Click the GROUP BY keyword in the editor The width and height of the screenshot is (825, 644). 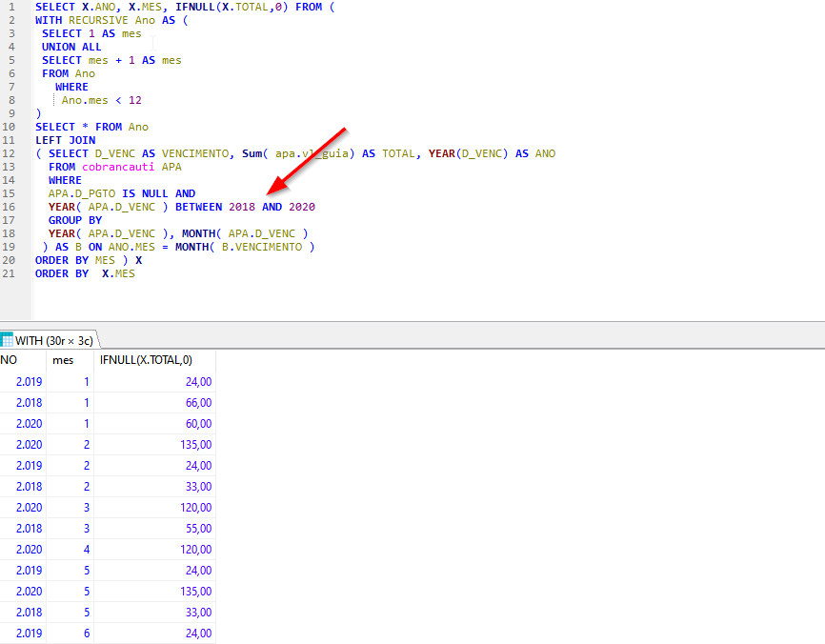click(x=75, y=220)
